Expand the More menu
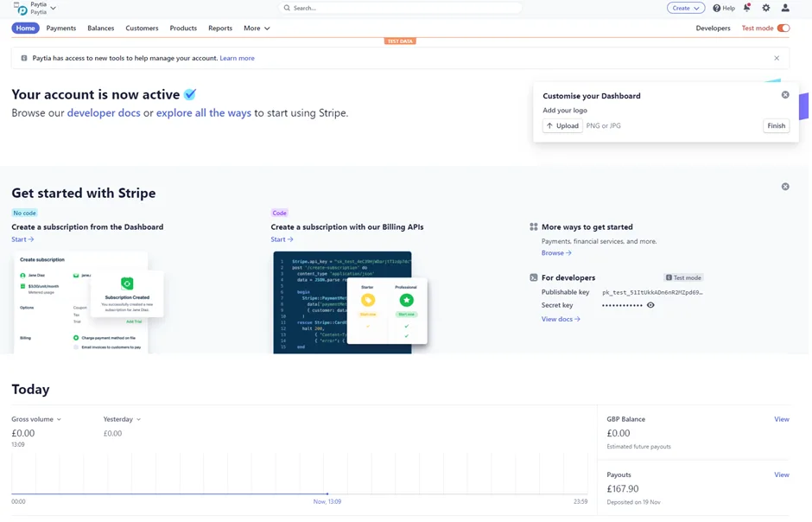The height and width of the screenshot is (522, 812). (257, 28)
